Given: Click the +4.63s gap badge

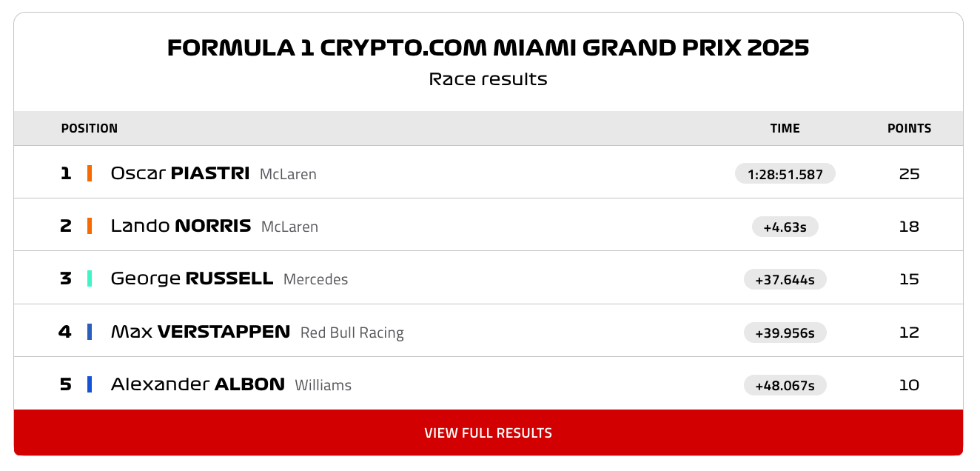Looking at the screenshot, I should [785, 226].
